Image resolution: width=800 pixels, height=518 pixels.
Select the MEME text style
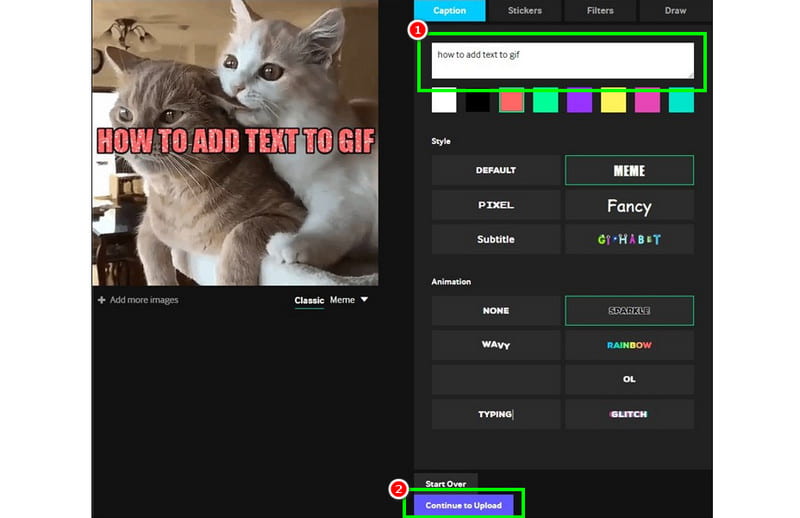click(629, 170)
